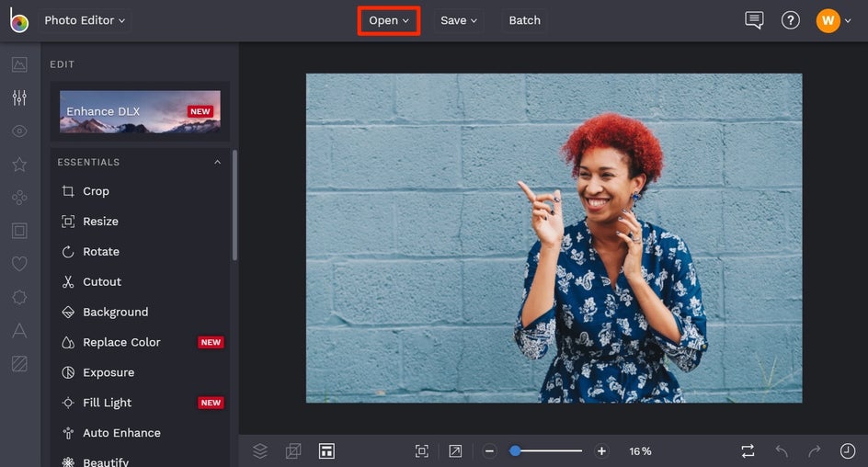Collapse the Essentials section

point(218,163)
